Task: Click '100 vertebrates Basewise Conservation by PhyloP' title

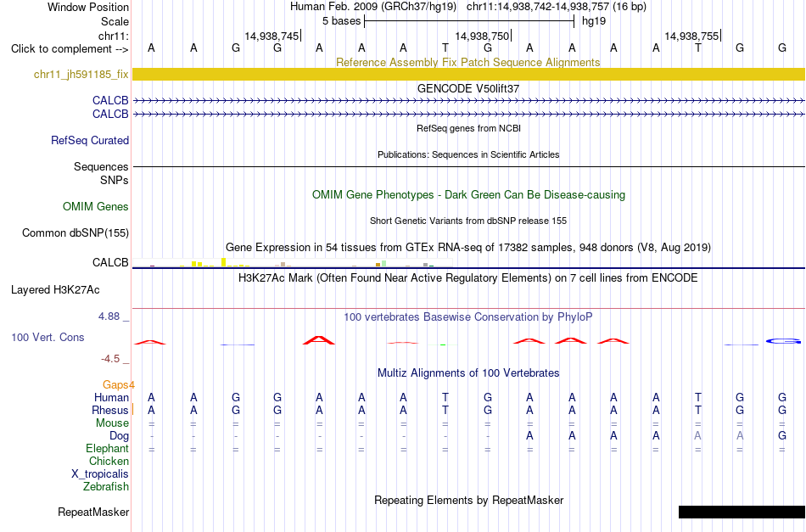Action: click(x=468, y=317)
